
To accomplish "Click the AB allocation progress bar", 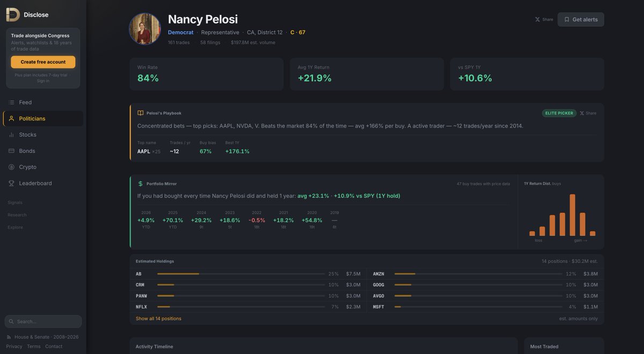I will (x=241, y=274).
